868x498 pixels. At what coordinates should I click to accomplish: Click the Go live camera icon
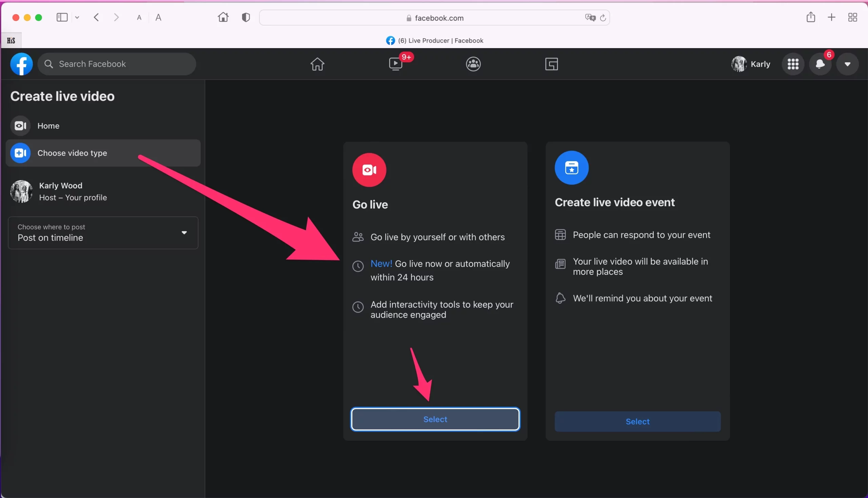pyautogui.click(x=369, y=169)
